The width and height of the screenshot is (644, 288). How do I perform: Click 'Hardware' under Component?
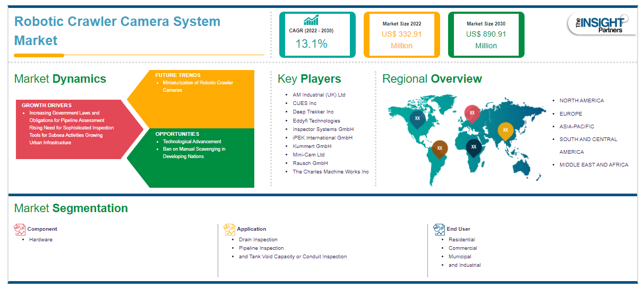[x=41, y=240]
